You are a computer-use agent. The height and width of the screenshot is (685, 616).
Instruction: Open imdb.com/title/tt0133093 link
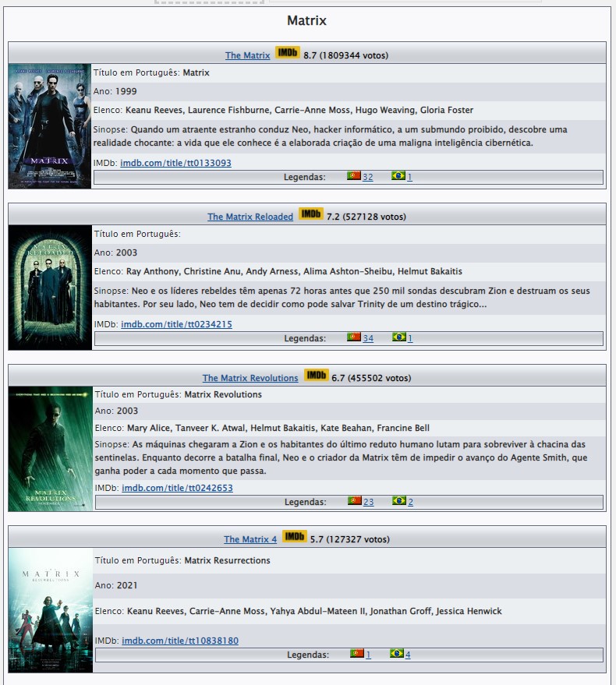(x=175, y=163)
